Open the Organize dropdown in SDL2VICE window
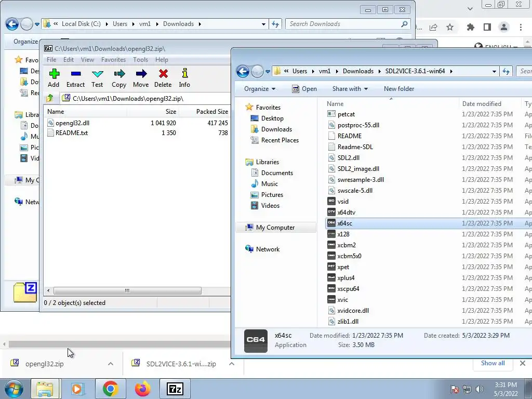 click(260, 89)
